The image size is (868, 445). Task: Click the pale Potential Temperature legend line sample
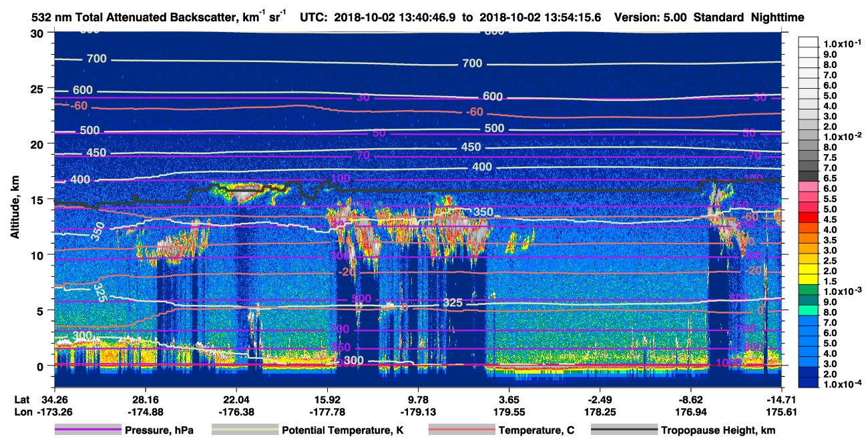tap(244, 430)
